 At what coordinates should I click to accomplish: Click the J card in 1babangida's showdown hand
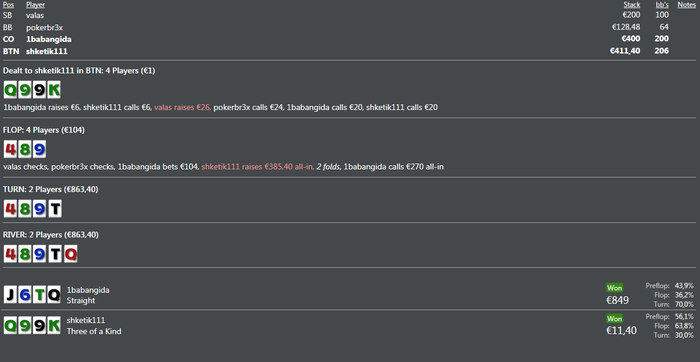pos(10,295)
